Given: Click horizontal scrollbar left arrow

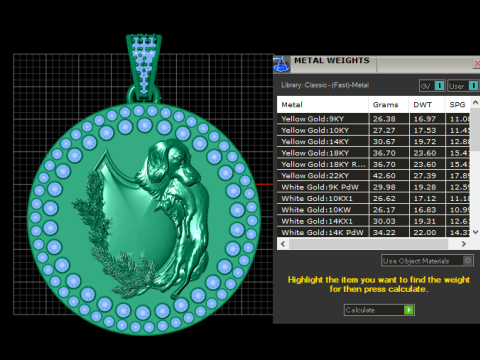Looking at the screenshot, I should coord(283,244).
